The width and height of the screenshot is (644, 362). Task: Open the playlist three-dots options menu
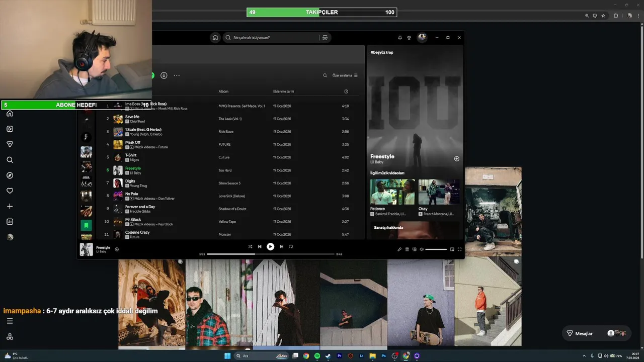click(177, 75)
